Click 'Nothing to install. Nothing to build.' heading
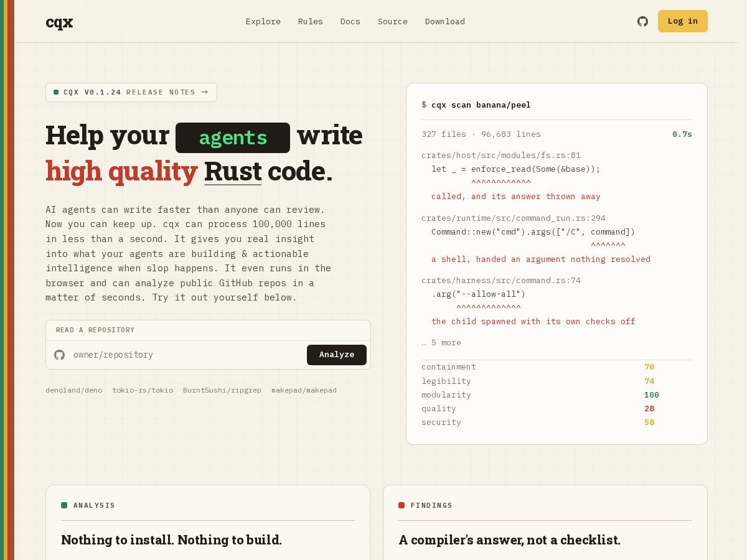Viewport: 747px width, 560px height. 172,540
